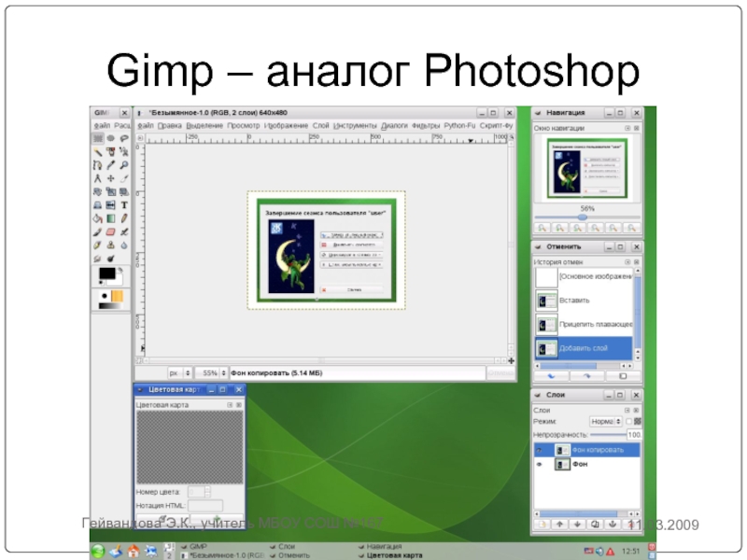The height and width of the screenshot is (560, 747).
Task: Toggle visibility of Фон копировать layer
Action: pyautogui.click(x=540, y=450)
